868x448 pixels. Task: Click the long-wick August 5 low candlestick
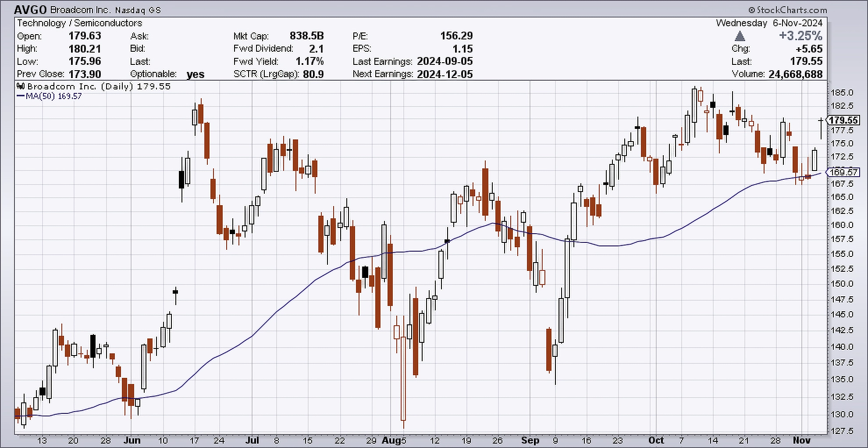pos(403,373)
